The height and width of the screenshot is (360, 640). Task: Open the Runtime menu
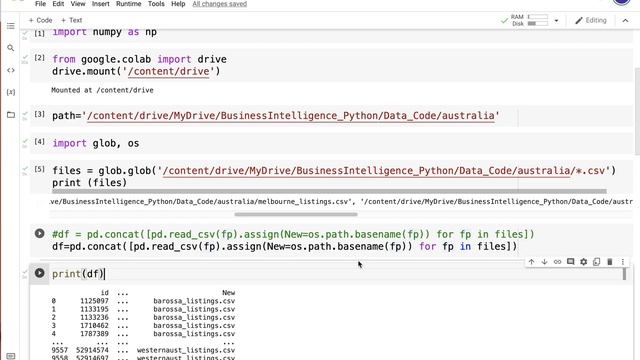pyautogui.click(x=129, y=4)
